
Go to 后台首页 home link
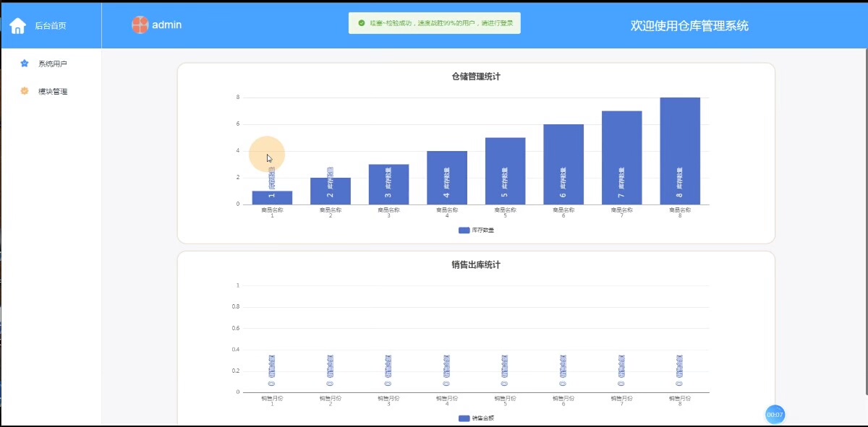pos(50,26)
